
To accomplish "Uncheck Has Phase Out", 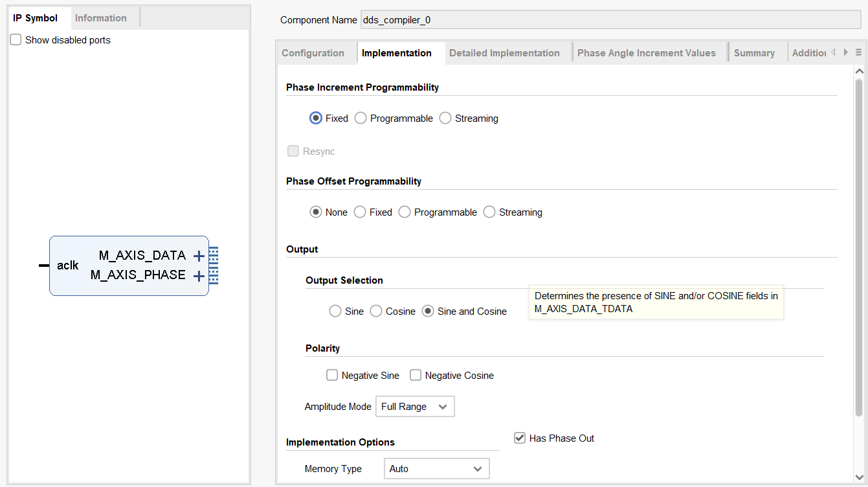I will pos(520,438).
